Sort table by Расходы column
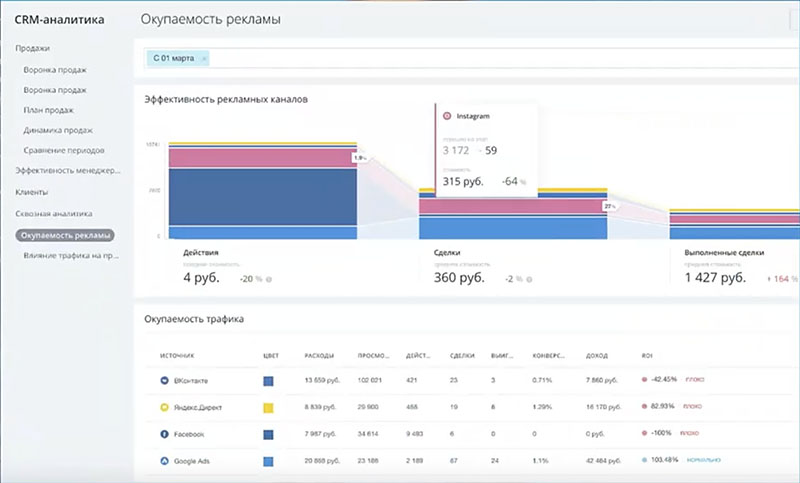 [x=319, y=356]
